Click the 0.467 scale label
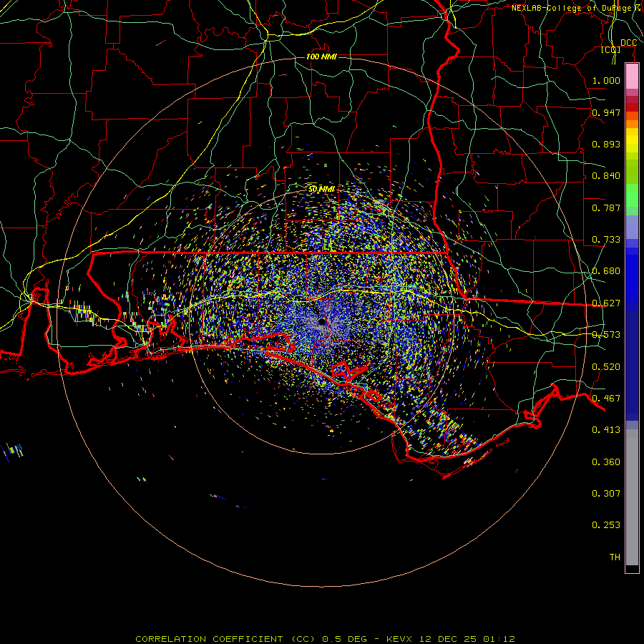 [606, 399]
